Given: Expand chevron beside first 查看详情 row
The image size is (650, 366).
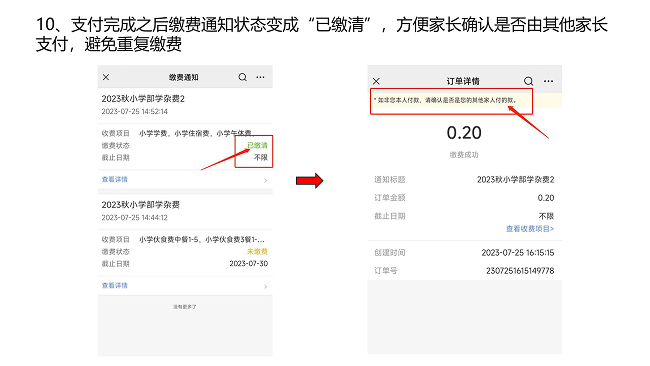Looking at the screenshot, I should pos(266,180).
